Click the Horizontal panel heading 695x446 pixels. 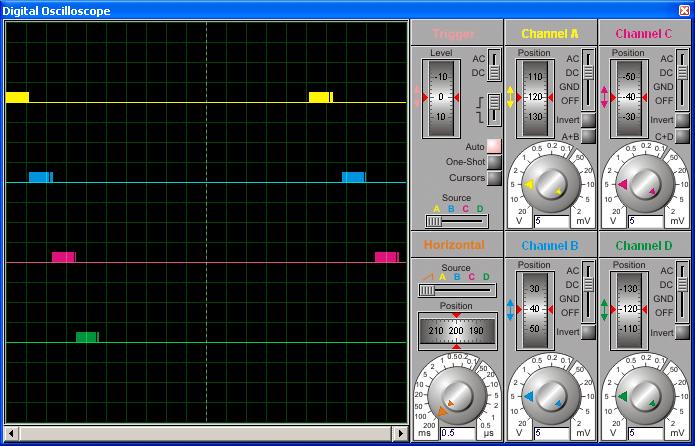click(454, 245)
